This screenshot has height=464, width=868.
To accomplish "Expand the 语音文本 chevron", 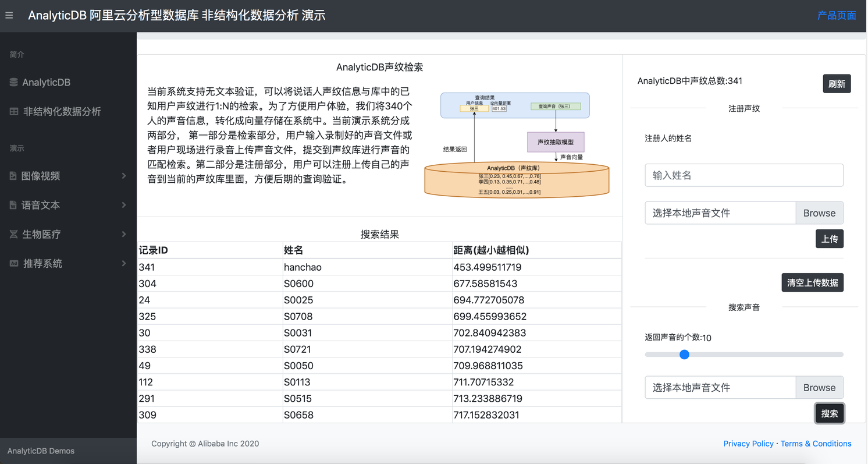I will [124, 205].
